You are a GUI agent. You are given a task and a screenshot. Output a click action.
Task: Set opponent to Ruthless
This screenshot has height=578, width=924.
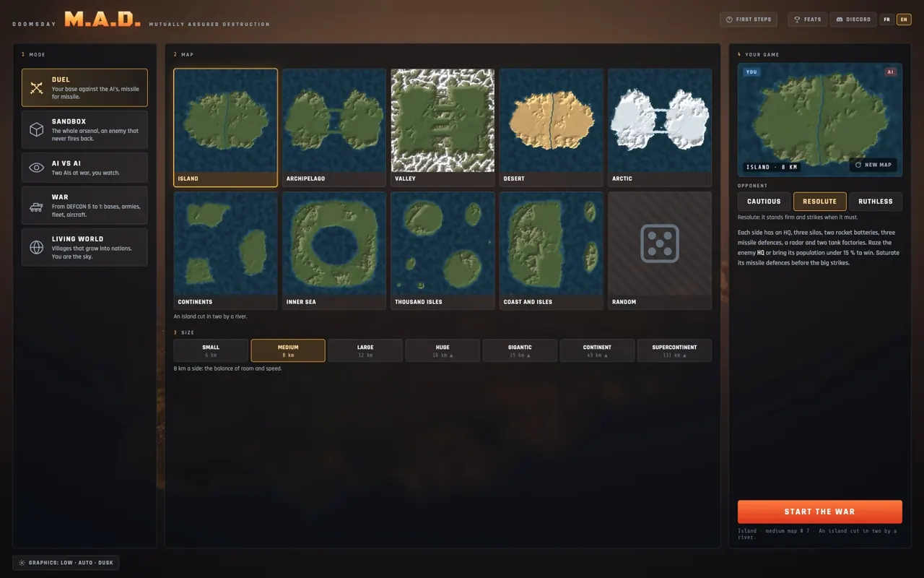point(876,202)
